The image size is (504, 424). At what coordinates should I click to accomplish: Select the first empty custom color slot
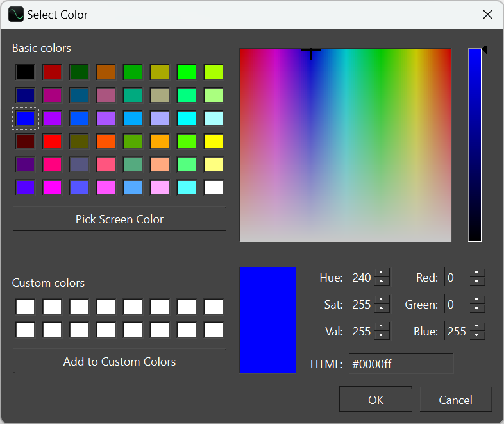click(x=25, y=307)
